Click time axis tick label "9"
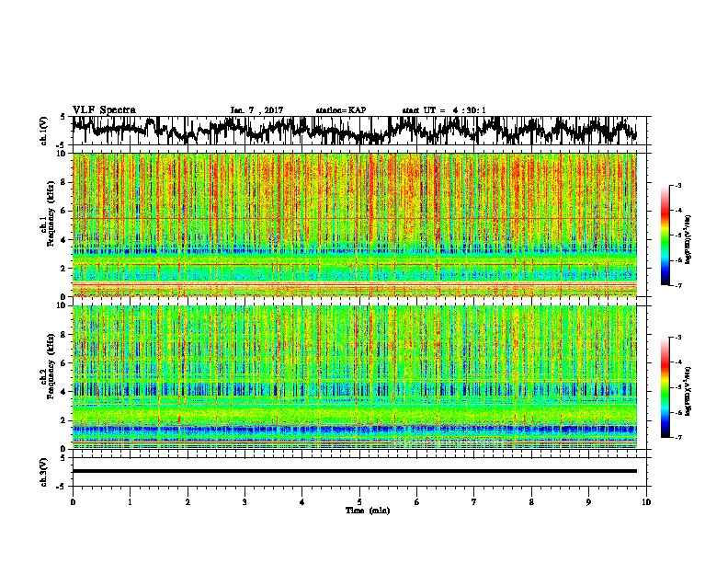Image resolution: width=728 pixels, height=563 pixels. tap(588, 502)
